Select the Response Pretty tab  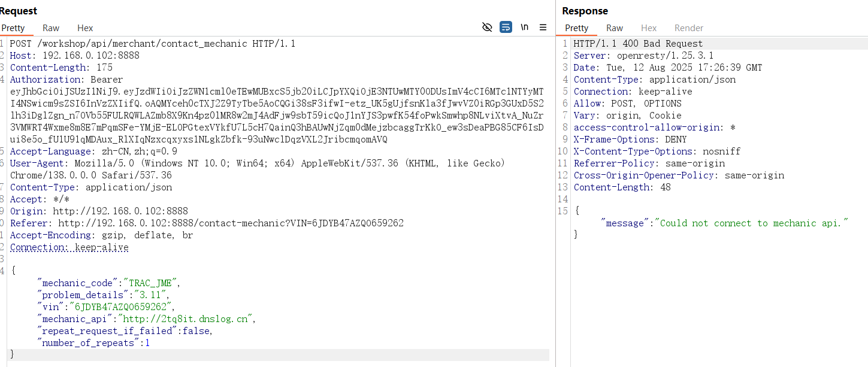coord(576,28)
